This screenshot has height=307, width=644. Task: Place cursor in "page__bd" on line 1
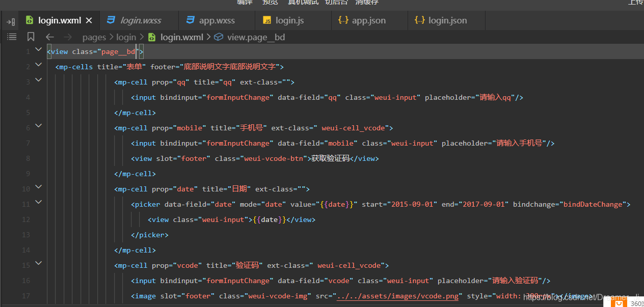click(x=119, y=51)
